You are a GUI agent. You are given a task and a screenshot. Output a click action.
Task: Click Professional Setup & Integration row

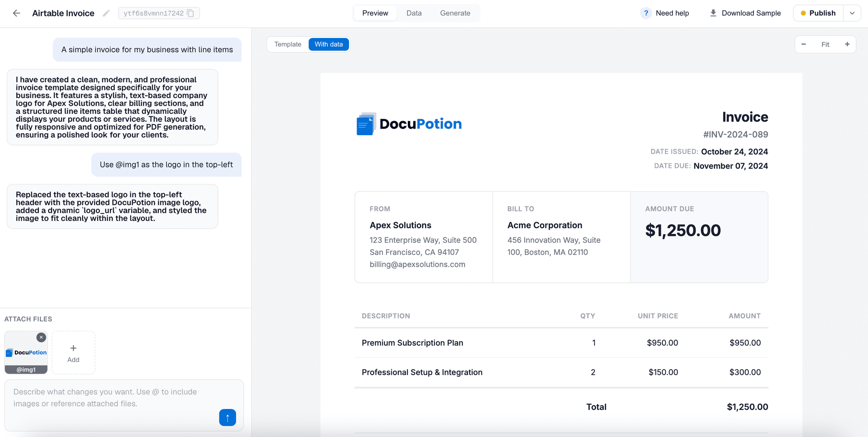point(561,372)
